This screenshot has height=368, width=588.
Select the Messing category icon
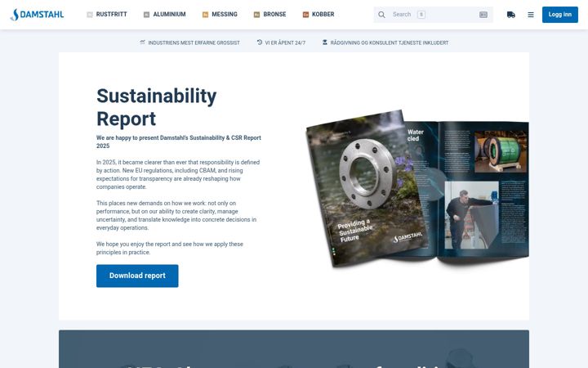click(205, 15)
